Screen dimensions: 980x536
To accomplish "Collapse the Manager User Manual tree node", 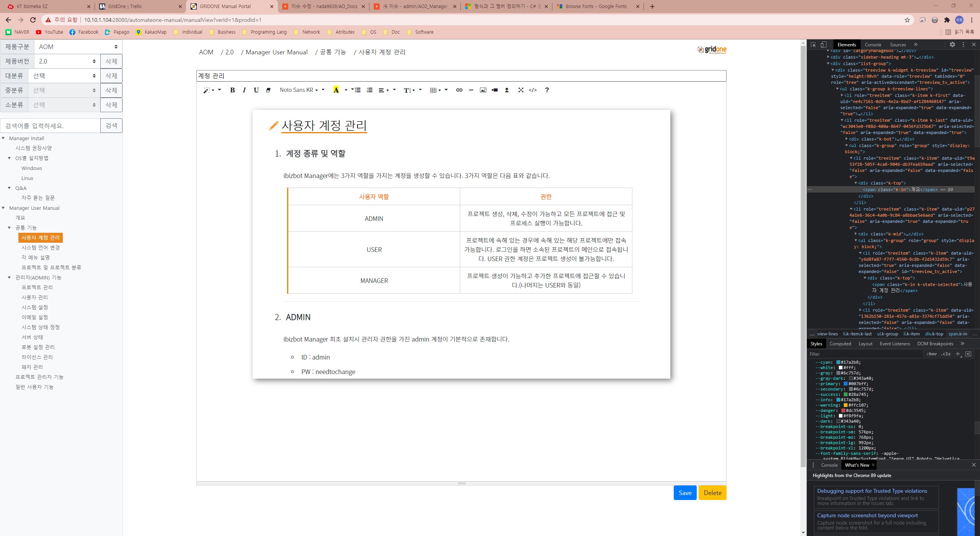I will (x=3, y=208).
